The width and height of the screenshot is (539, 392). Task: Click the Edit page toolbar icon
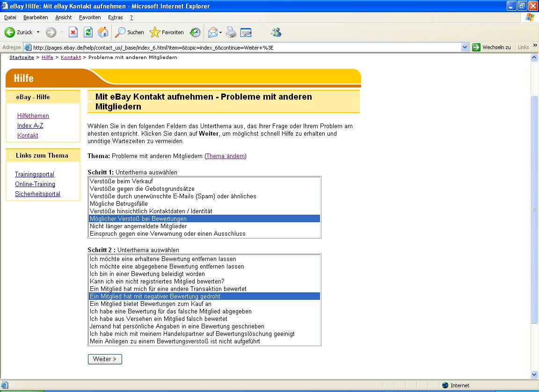tap(246, 32)
